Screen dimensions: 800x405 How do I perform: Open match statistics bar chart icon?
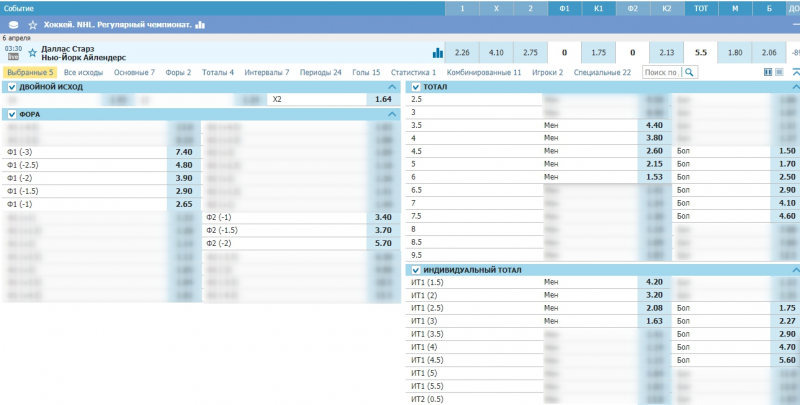[437, 52]
